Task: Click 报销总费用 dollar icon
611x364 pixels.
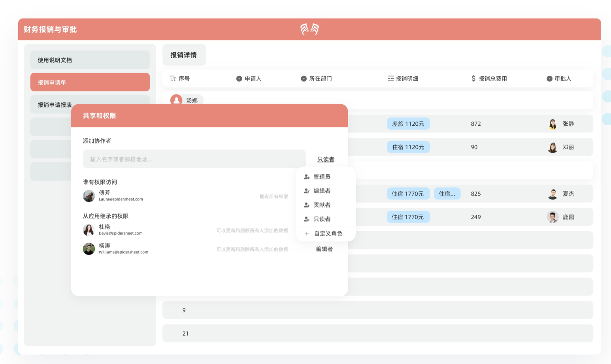Action: (x=473, y=79)
